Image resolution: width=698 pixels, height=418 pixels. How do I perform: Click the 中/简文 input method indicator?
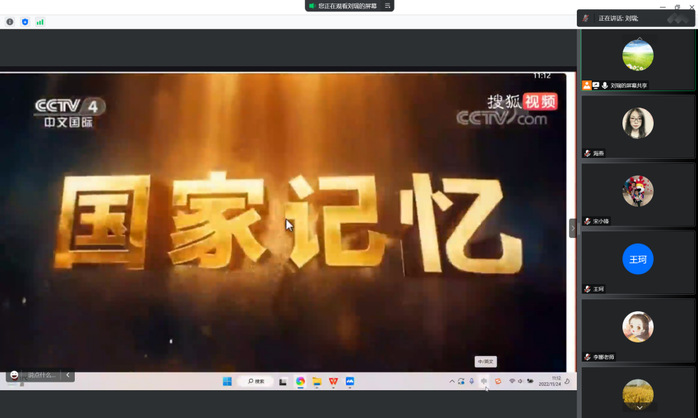tap(485, 361)
